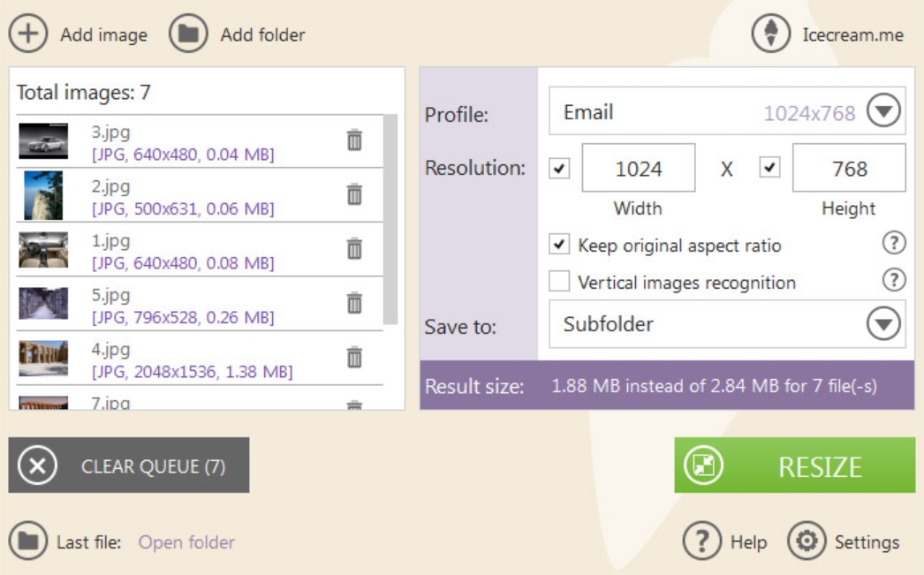
Task: Remove 1.jpg with its trash icon
Action: click(354, 248)
